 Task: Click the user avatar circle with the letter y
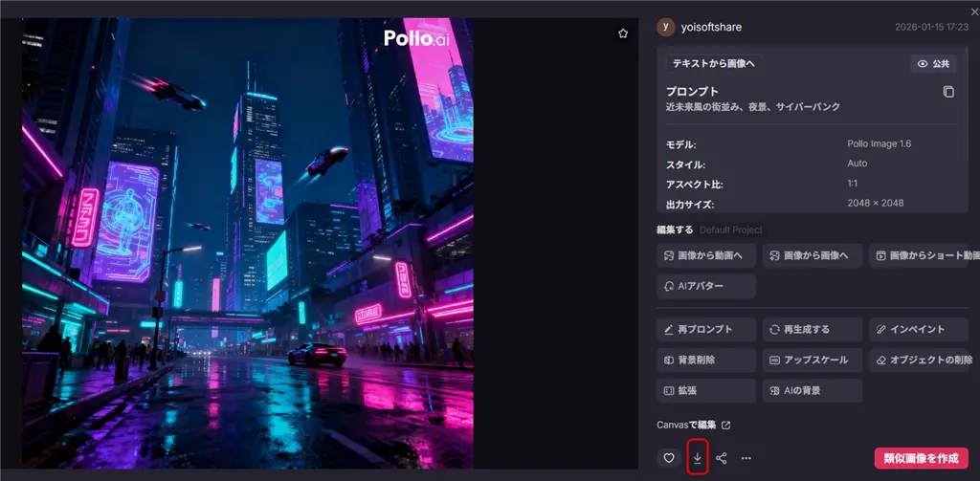pyautogui.click(x=666, y=27)
